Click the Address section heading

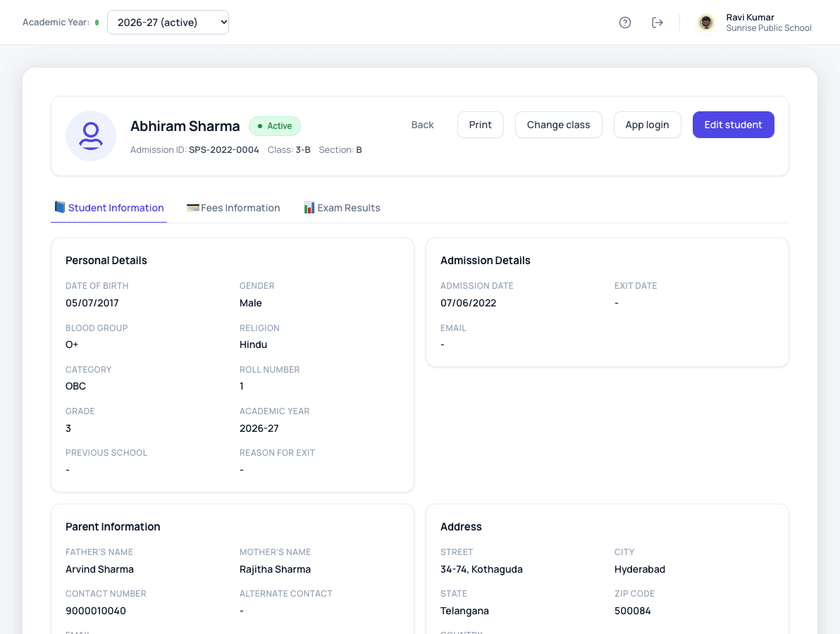coord(462,527)
